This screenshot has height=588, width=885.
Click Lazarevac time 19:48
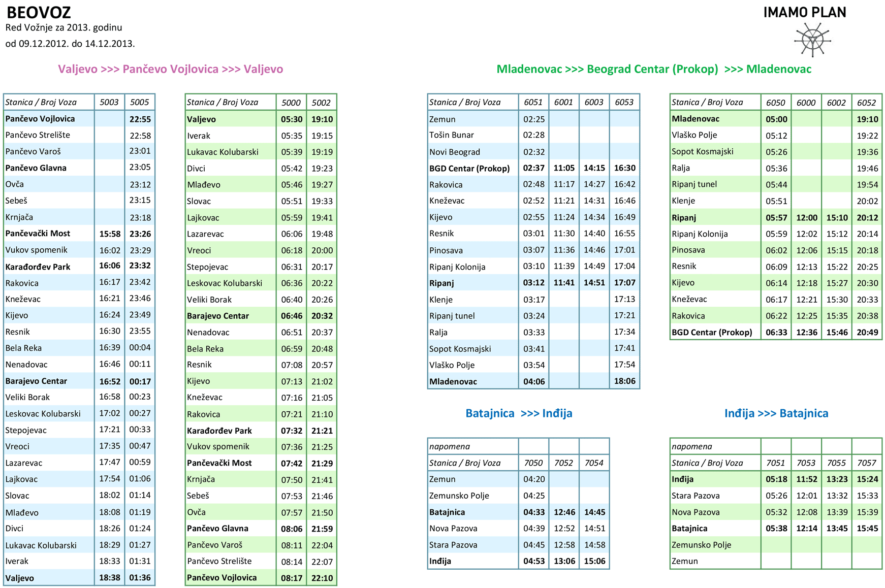pyautogui.click(x=322, y=234)
